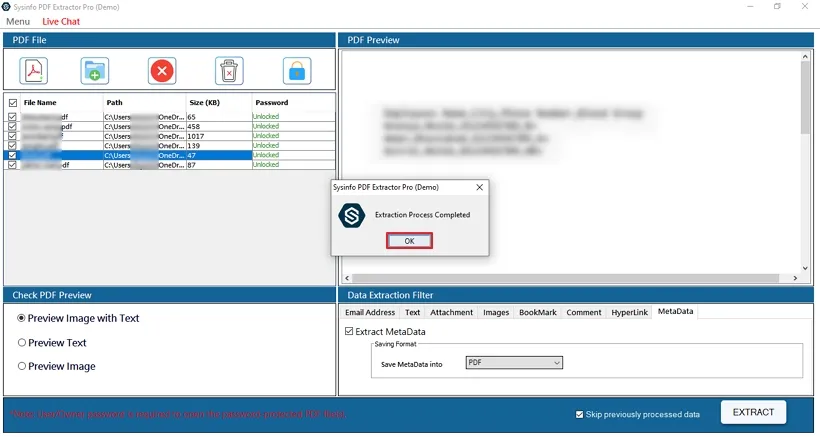Screen dimensions: 820x437
Task: Switch to the HyperLink tab
Action: point(629,312)
